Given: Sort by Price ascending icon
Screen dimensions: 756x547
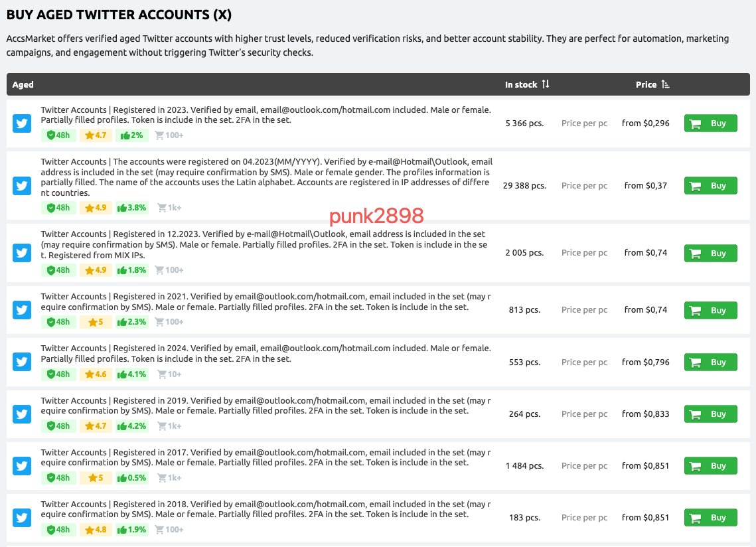Looking at the screenshot, I should point(665,84).
